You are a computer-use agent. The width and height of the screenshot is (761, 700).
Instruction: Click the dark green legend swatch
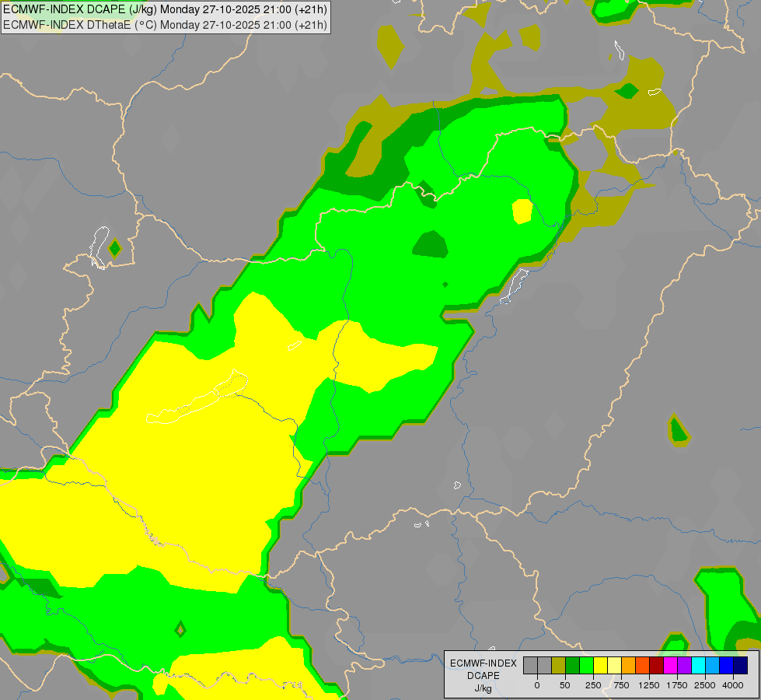(x=573, y=665)
